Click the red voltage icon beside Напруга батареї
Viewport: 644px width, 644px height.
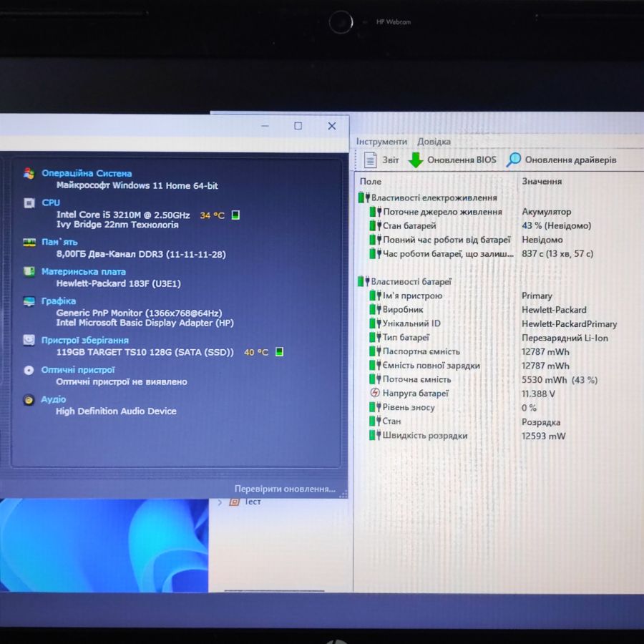[x=375, y=393]
